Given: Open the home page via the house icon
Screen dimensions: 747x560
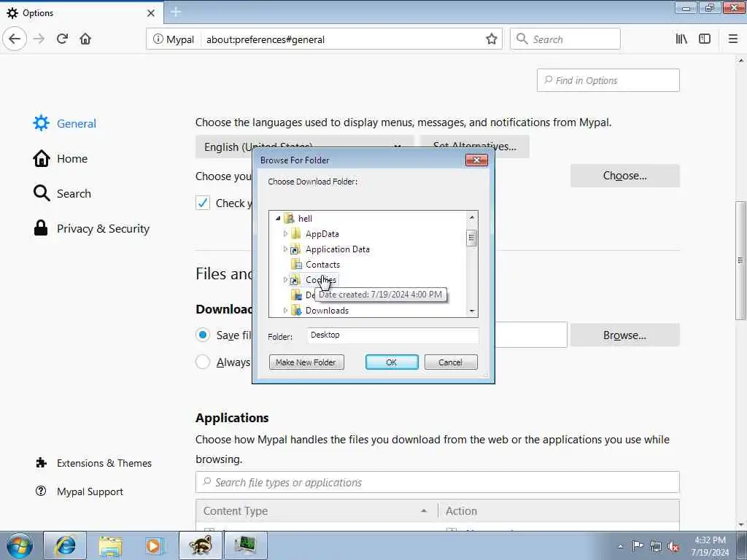Looking at the screenshot, I should tap(85, 39).
